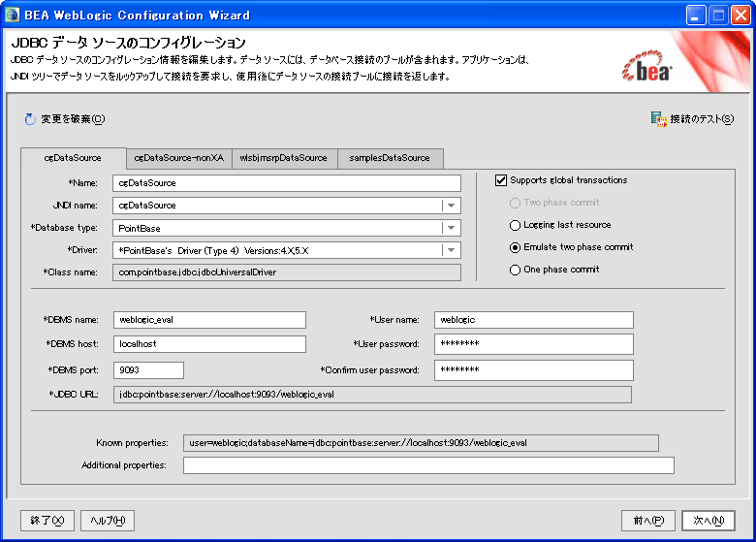Switch to the cgDataSource tab
This screenshot has width=756, height=542.
[74, 158]
